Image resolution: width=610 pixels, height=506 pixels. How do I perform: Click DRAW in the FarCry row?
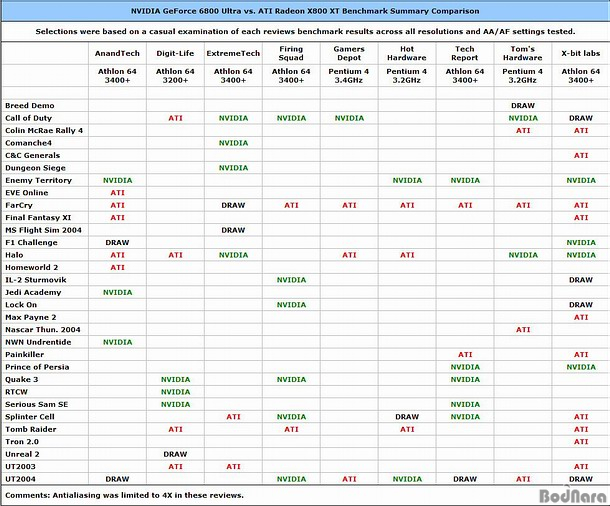[233, 205]
